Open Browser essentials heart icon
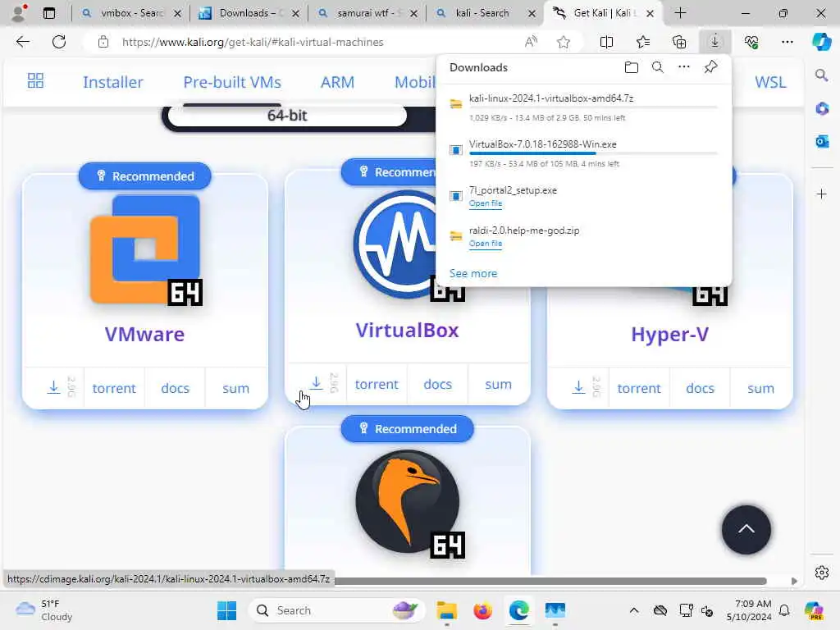The width and height of the screenshot is (840, 630). 751,42
